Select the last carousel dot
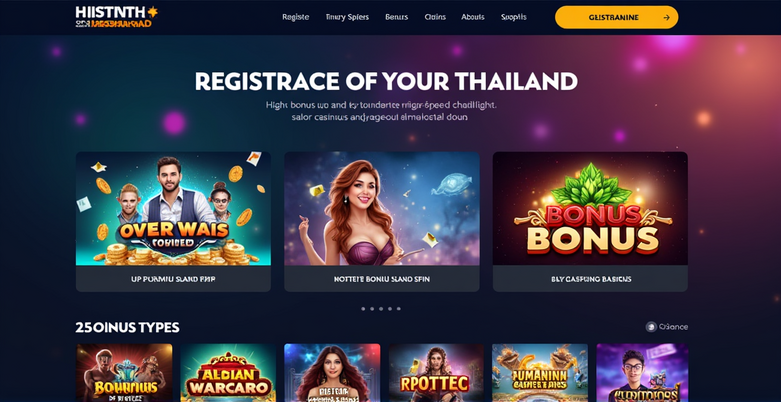 [399, 309]
